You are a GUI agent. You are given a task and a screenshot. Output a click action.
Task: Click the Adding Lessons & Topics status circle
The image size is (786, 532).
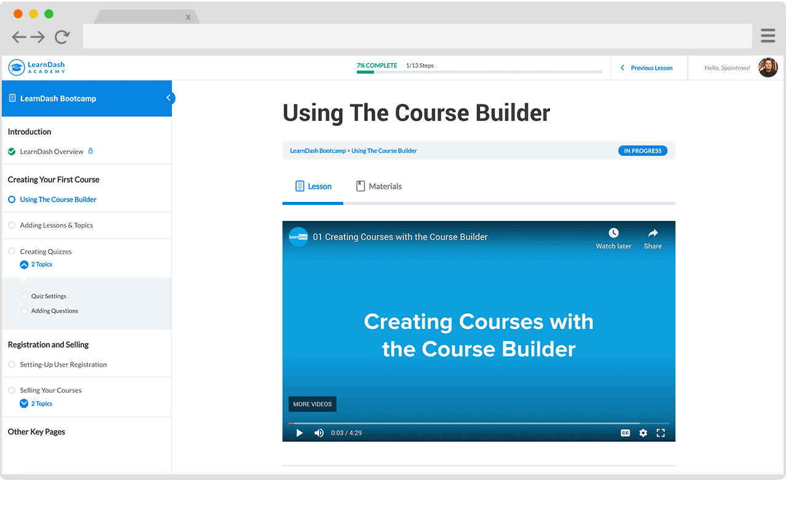click(12, 225)
